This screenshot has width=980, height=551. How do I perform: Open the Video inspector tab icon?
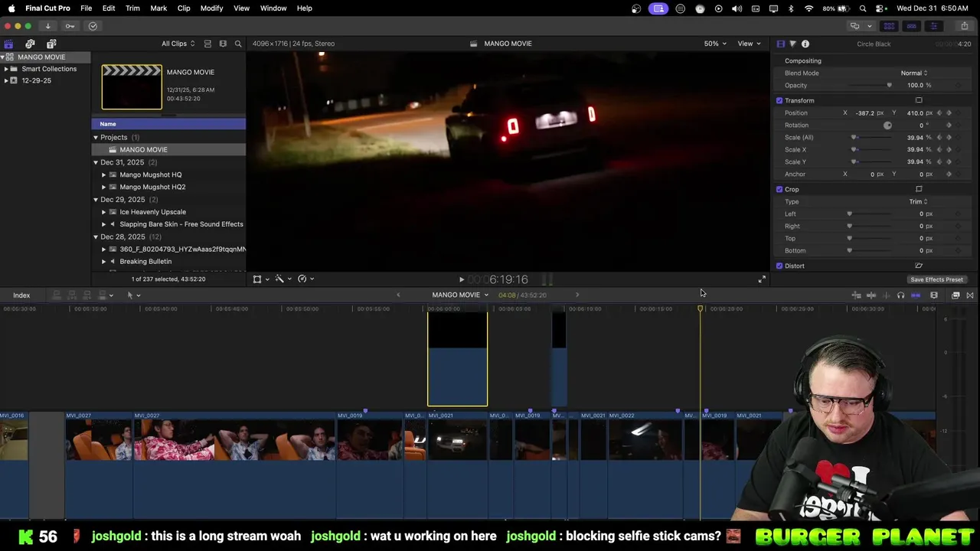tap(780, 44)
